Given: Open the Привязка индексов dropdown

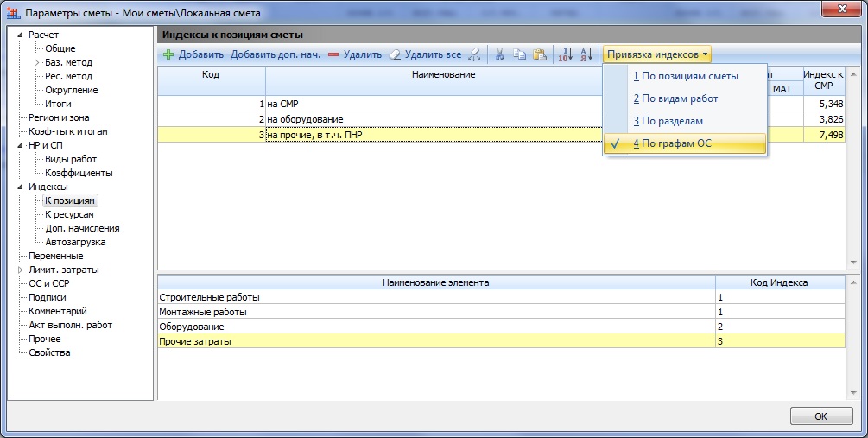Looking at the screenshot, I should click(x=657, y=54).
